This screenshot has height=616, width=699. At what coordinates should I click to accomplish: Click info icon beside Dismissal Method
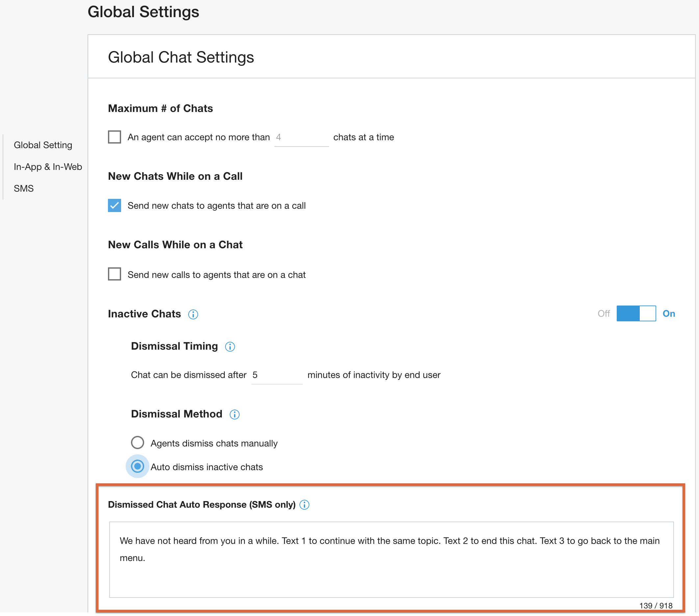coord(234,415)
